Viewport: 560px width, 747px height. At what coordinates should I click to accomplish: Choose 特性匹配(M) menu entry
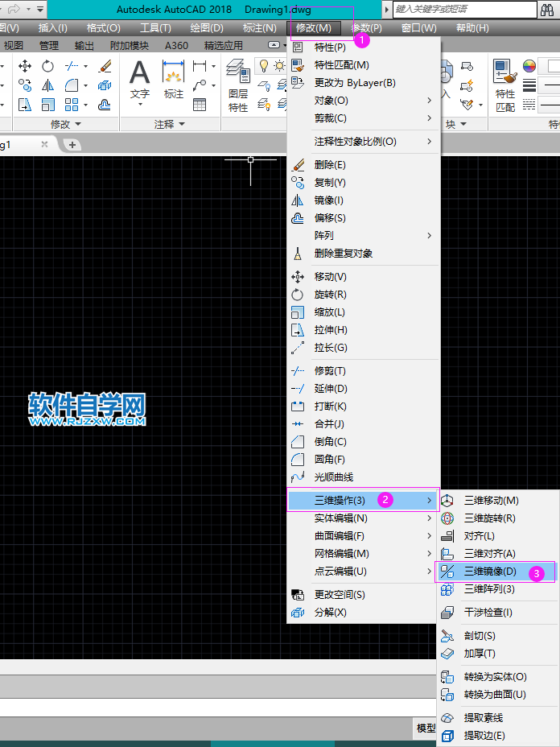364,64
